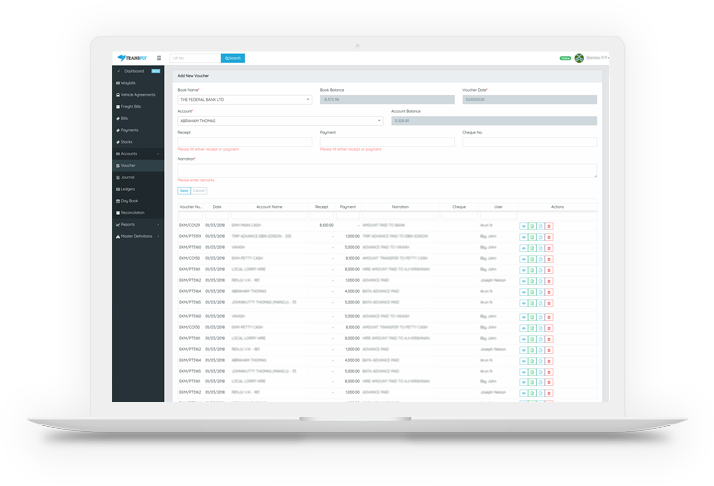
Task: Open the Payments sidebar item
Action: (x=138, y=130)
